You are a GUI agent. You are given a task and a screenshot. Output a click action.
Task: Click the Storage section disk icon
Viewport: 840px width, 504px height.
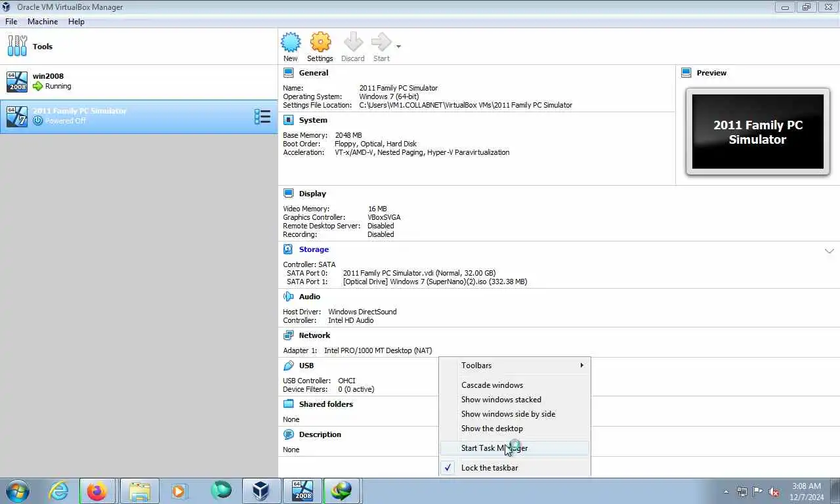click(289, 249)
